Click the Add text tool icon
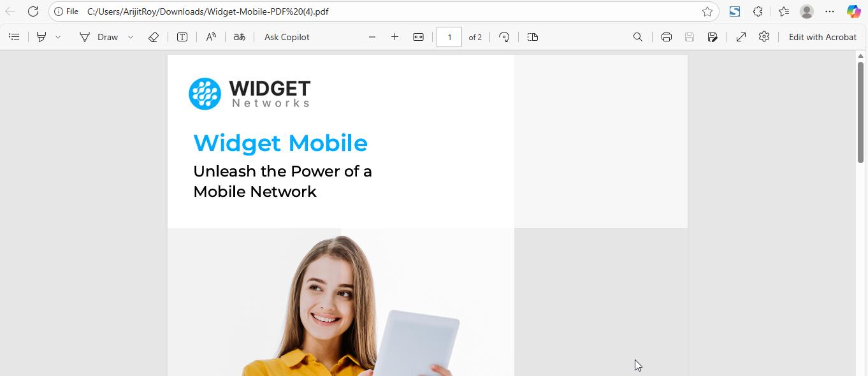868x376 pixels. pyautogui.click(x=182, y=37)
